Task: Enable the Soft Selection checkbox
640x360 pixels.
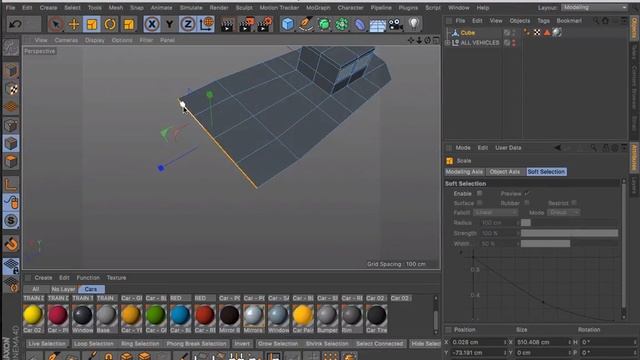Action: coord(480,193)
